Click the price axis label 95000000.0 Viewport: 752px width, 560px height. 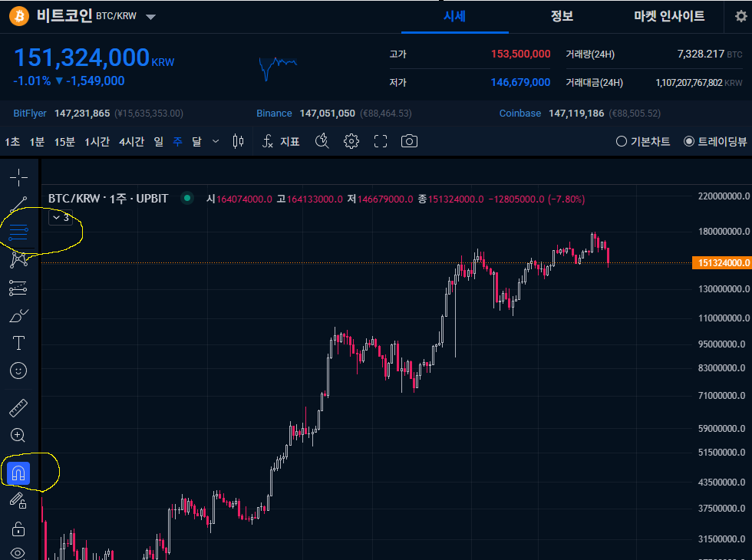point(722,344)
